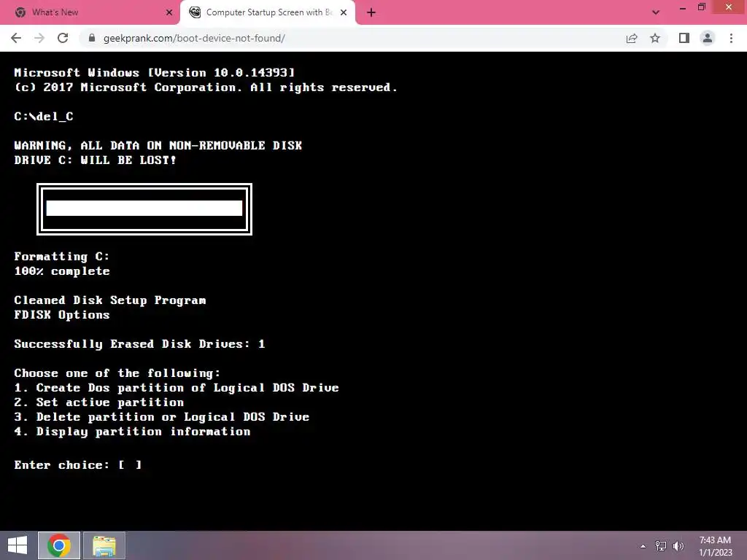Click the '100% complete' text

(62, 271)
